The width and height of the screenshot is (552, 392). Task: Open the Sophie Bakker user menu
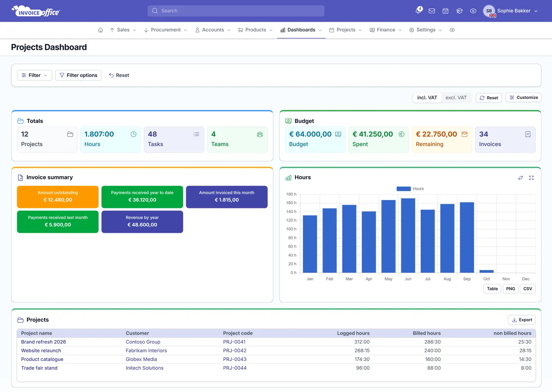coord(511,11)
